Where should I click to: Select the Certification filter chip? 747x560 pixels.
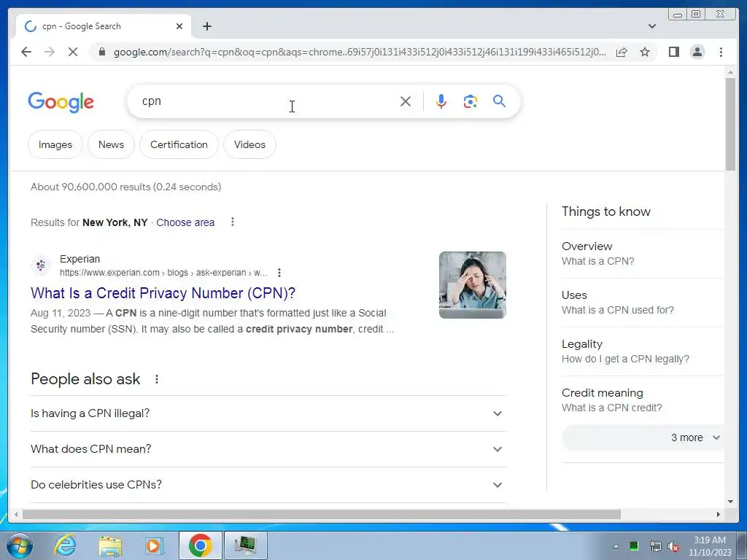click(x=179, y=144)
